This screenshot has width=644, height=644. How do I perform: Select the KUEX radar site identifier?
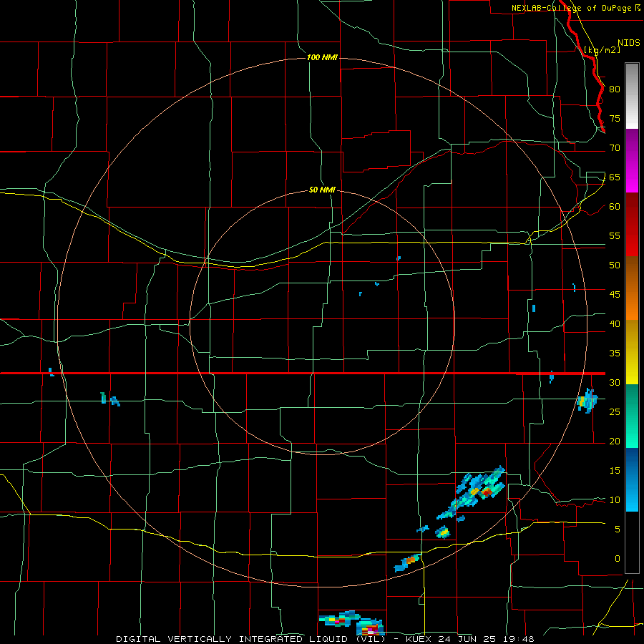point(419,639)
